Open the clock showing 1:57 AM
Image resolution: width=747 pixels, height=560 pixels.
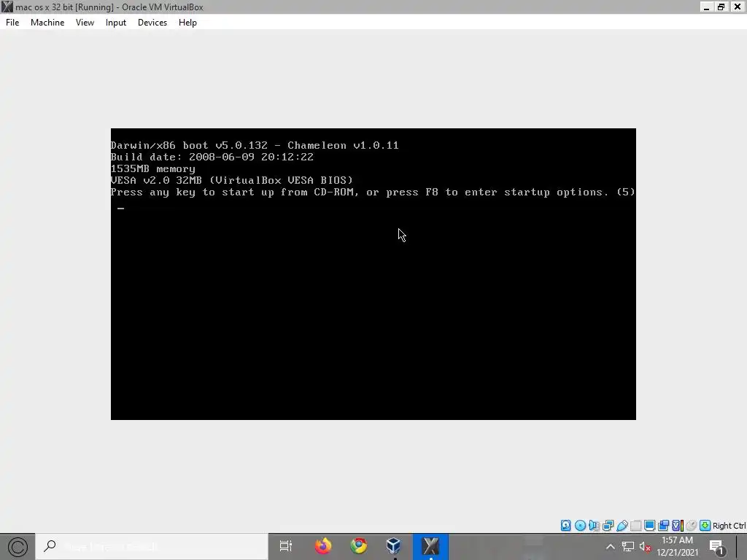click(677, 547)
